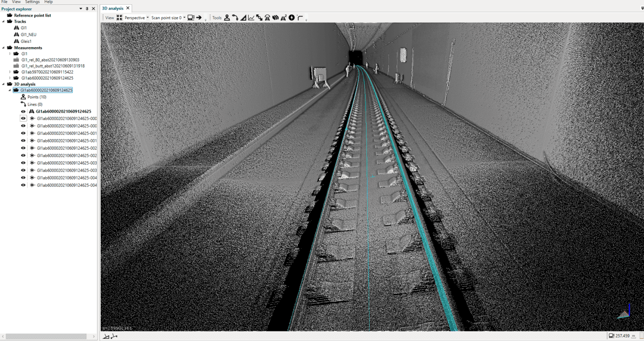
Task: Collapse the Tracks folder
Action: coord(4,21)
